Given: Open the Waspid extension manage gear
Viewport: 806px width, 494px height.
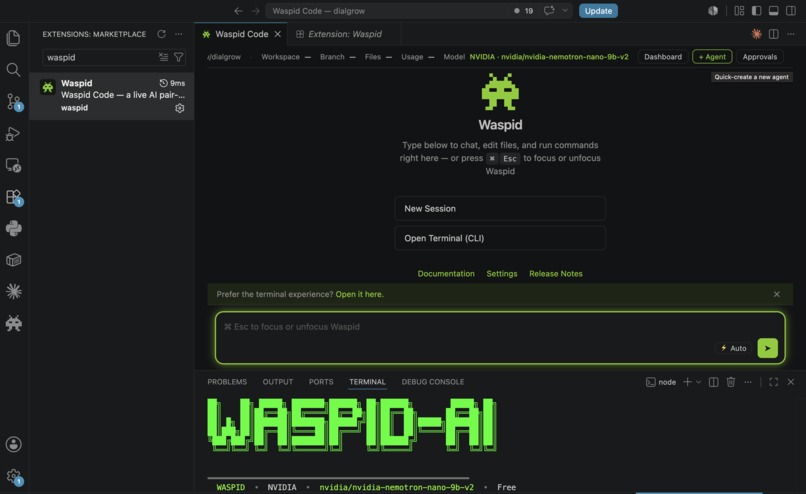Looking at the screenshot, I should 179,108.
